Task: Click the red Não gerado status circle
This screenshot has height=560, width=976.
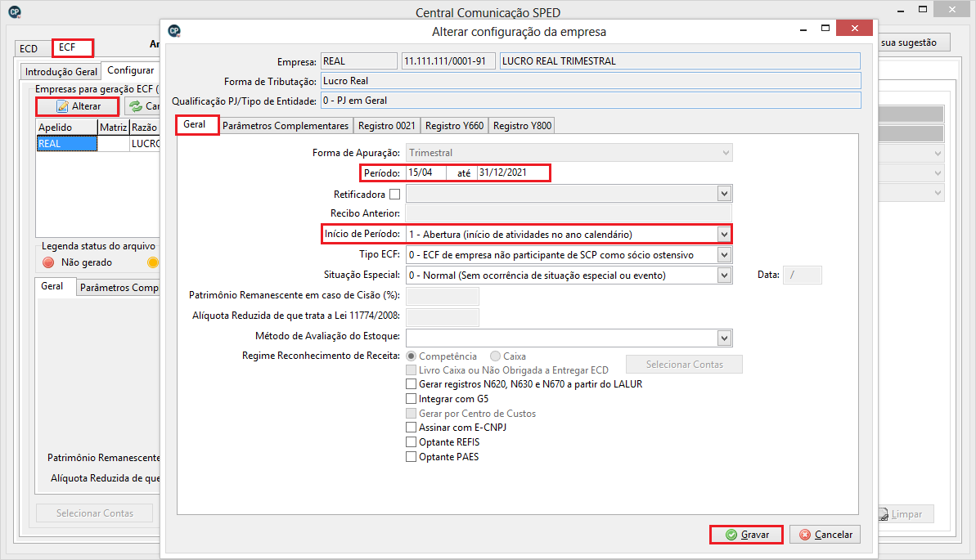Action: (x=48, y=262)
